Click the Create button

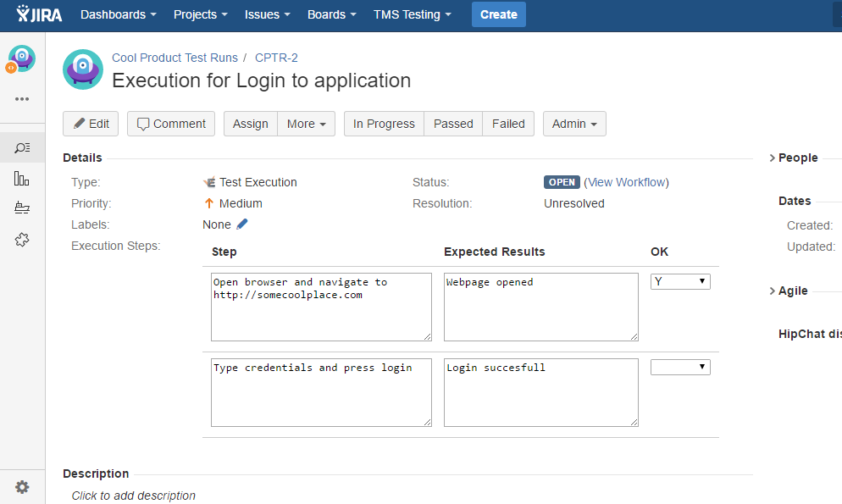498,14
